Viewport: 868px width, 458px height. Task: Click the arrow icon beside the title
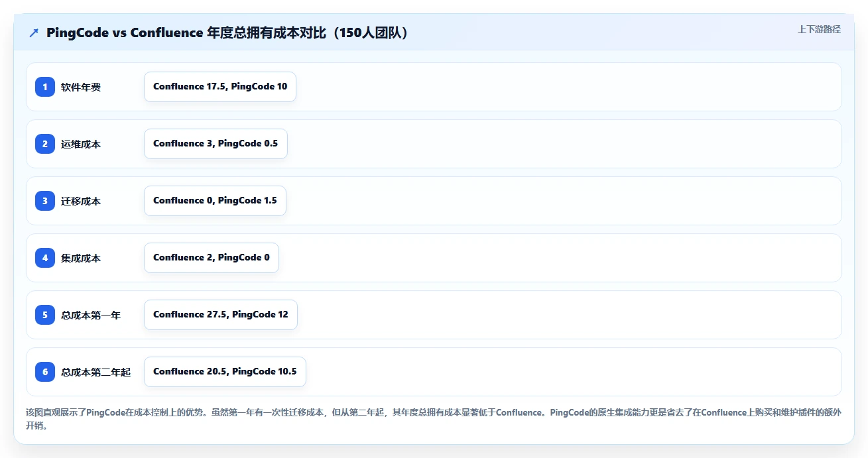(x=34, y=33)
